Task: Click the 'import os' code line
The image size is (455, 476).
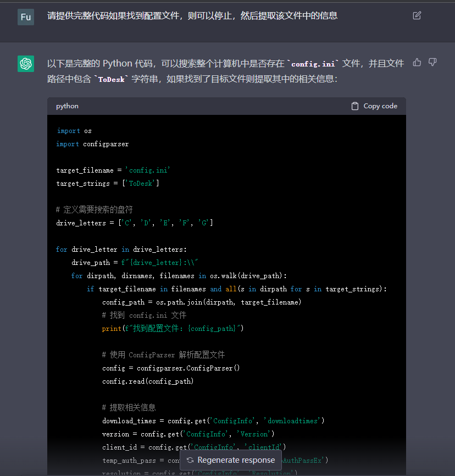Action: (x=74, y=131)
